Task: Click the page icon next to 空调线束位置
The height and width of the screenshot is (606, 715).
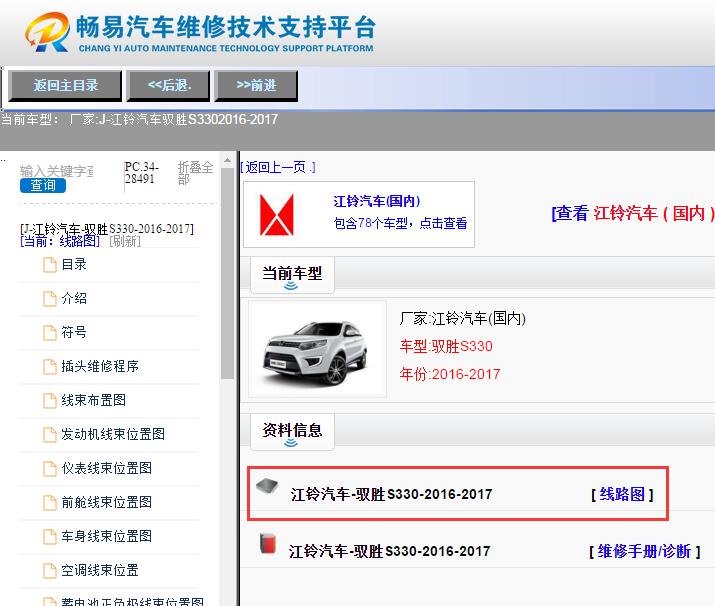Action: point(50,571)
